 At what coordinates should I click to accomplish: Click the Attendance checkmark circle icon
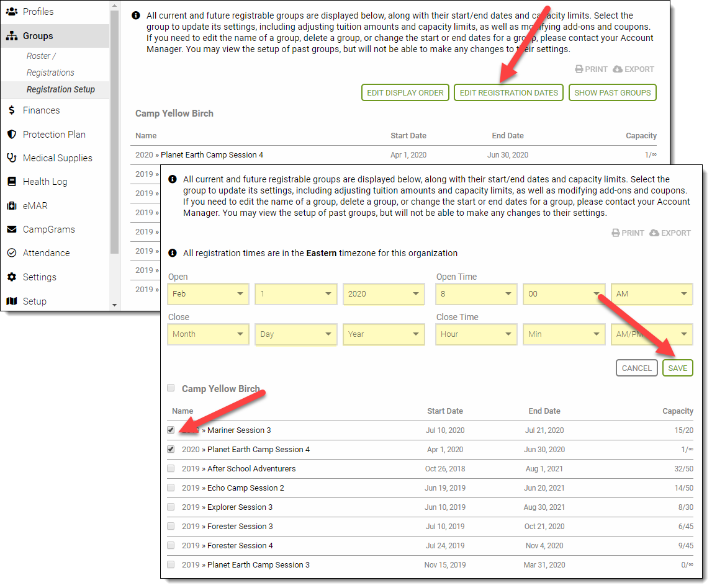(x=11, y=253)
